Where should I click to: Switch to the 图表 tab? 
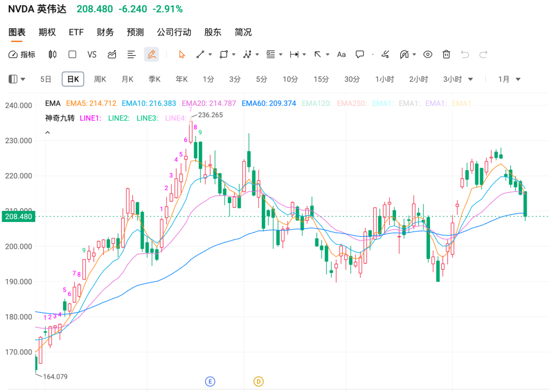tap(17, 32)
